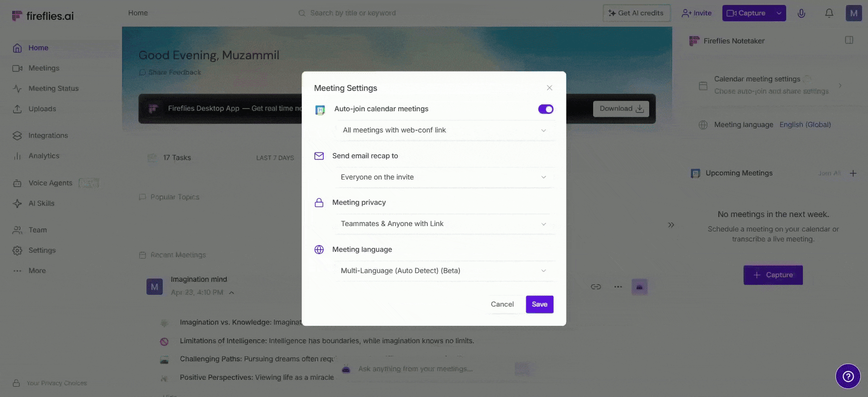The width and height of the screenshot is (868, 397).
Task: Click Share Feedback link
Action: click(x=170, y=72)
